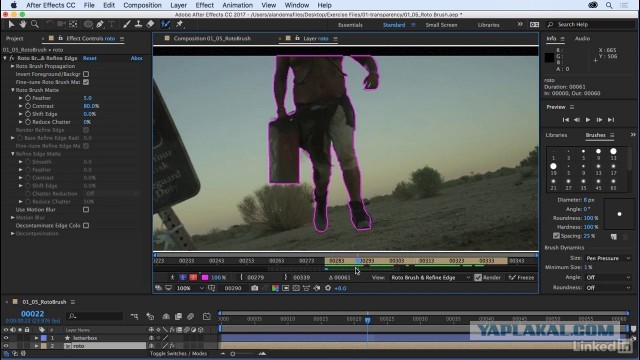
Task: Select the Essentials workspace
Action: (x=350, y=25)
